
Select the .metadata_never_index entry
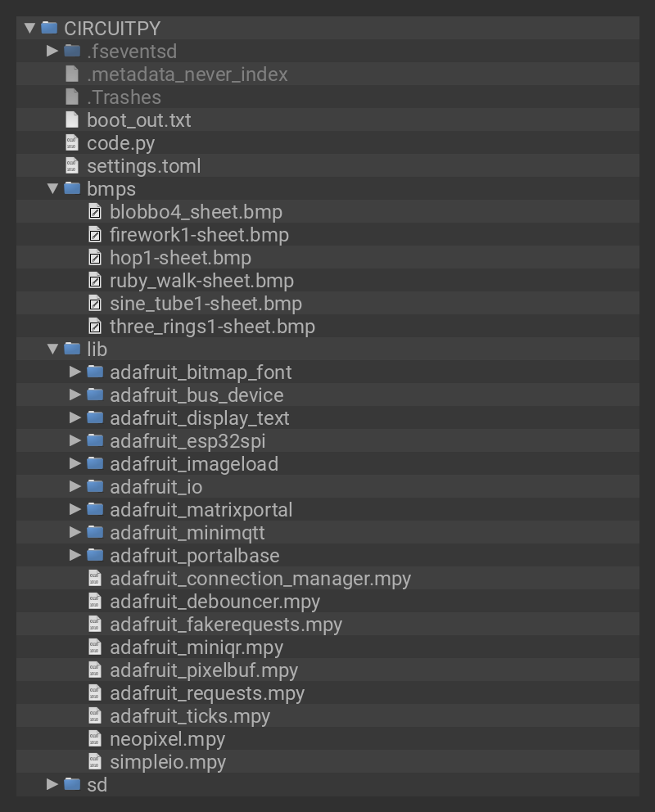(x=187, y=74)
